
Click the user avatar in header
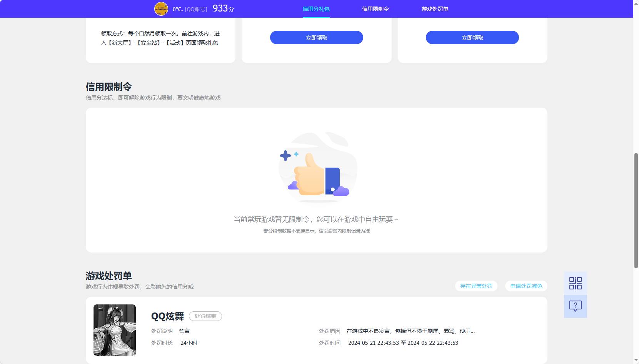pyautogui.click(x=161, y=9)
